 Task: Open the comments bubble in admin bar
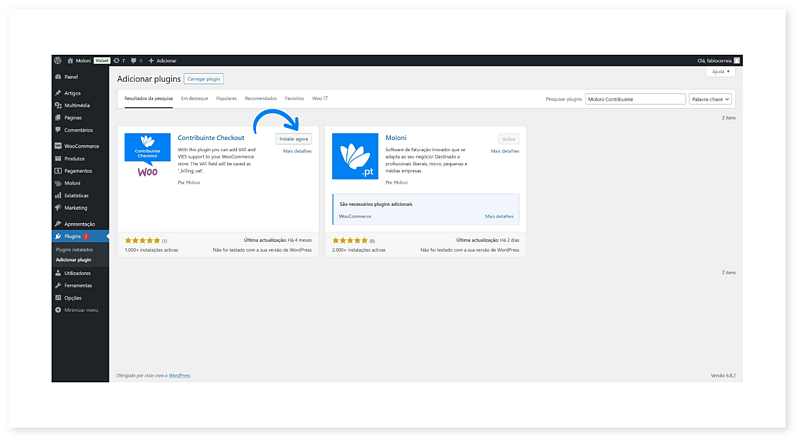[x=137, y=60]
